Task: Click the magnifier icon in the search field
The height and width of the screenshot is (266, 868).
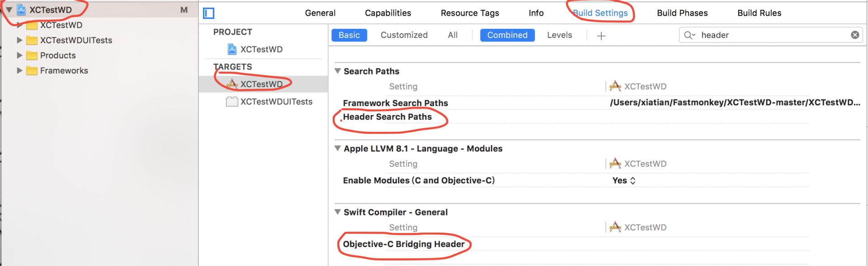Action: pyautogui.click(x=689, y=35)
